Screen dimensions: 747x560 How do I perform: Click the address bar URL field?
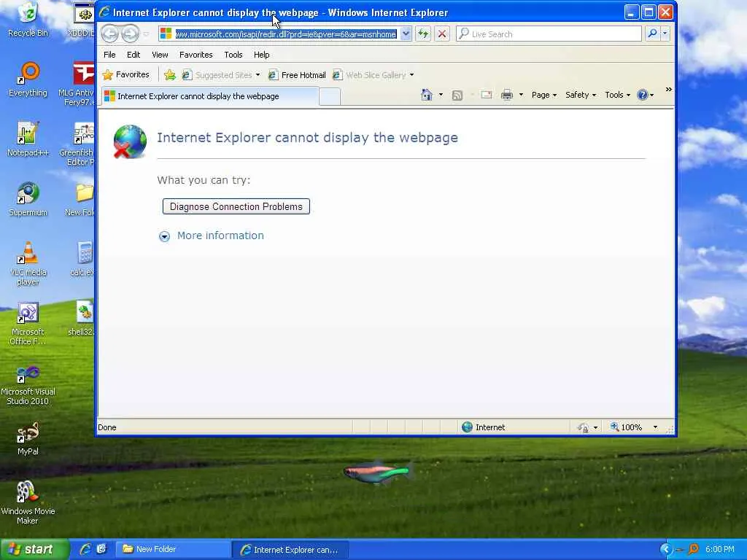tap(285, 34)
